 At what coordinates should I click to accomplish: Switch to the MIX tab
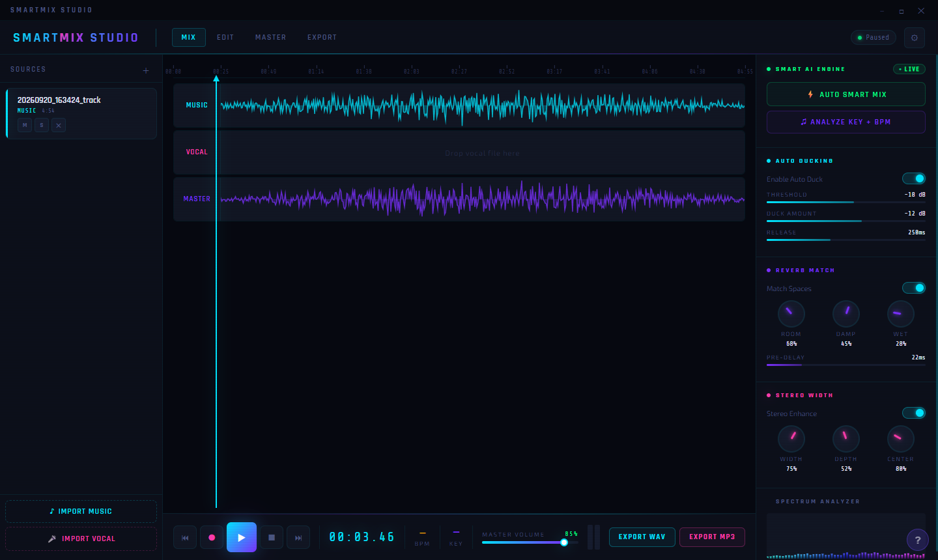pos(189,38)
